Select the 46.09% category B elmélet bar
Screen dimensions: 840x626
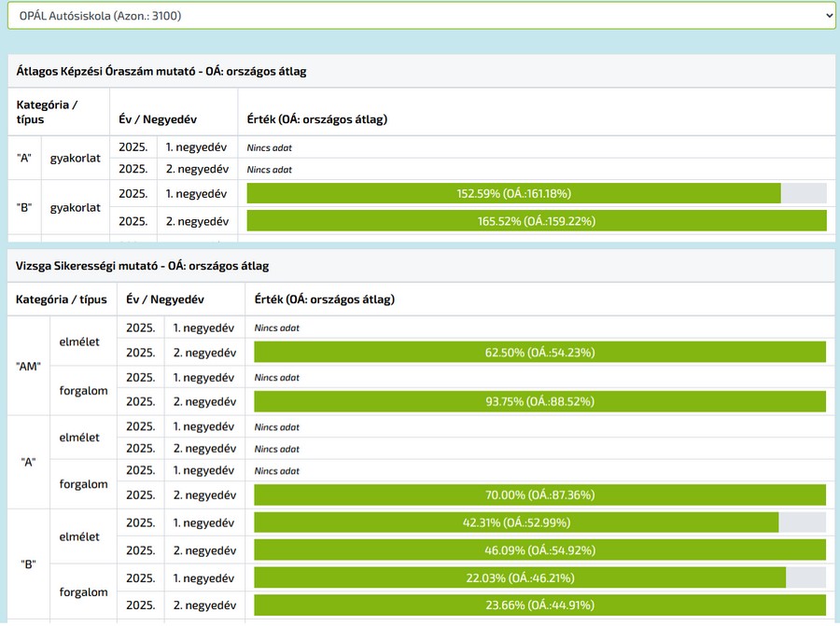(x=539, y=550)
